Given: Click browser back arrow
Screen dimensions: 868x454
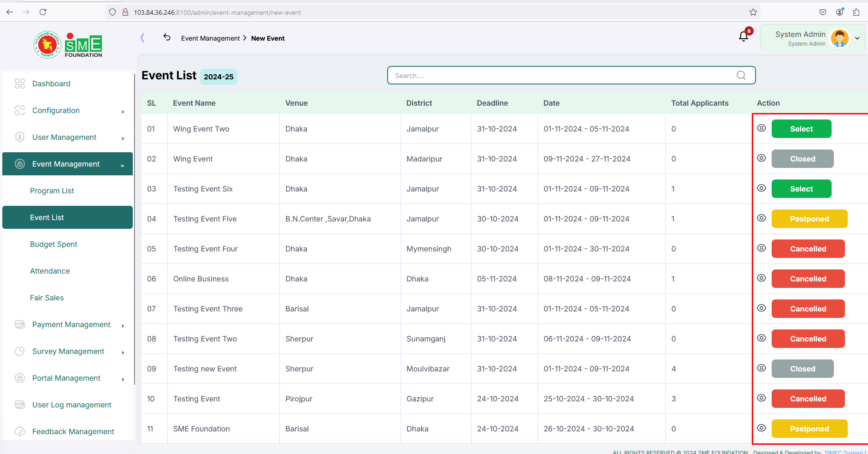Looking at the screenshot, I should click(10, 12).
